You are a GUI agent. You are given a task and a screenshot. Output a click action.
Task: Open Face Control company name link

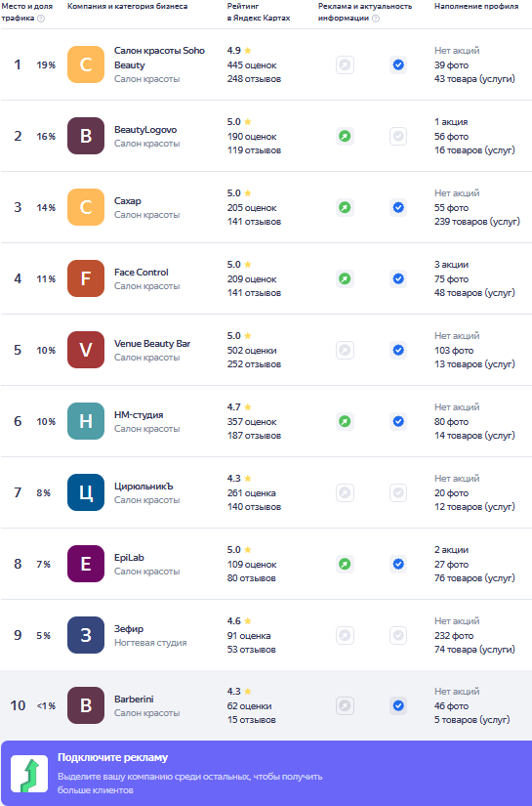[142, 272]
